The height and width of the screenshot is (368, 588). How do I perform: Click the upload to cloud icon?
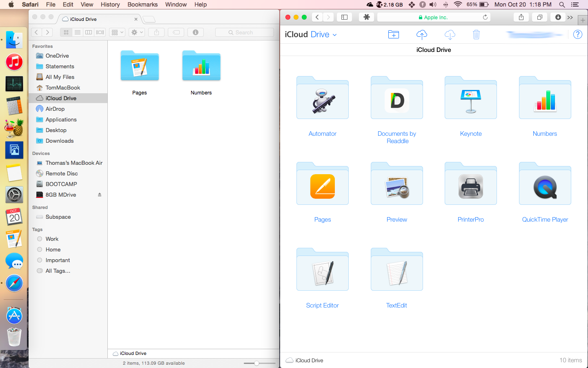click(x=422, y=35)
